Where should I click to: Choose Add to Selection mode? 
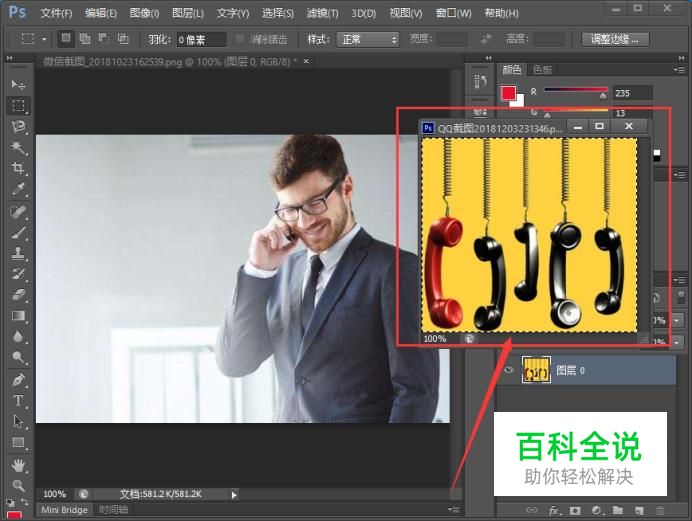tap(85, 39)
